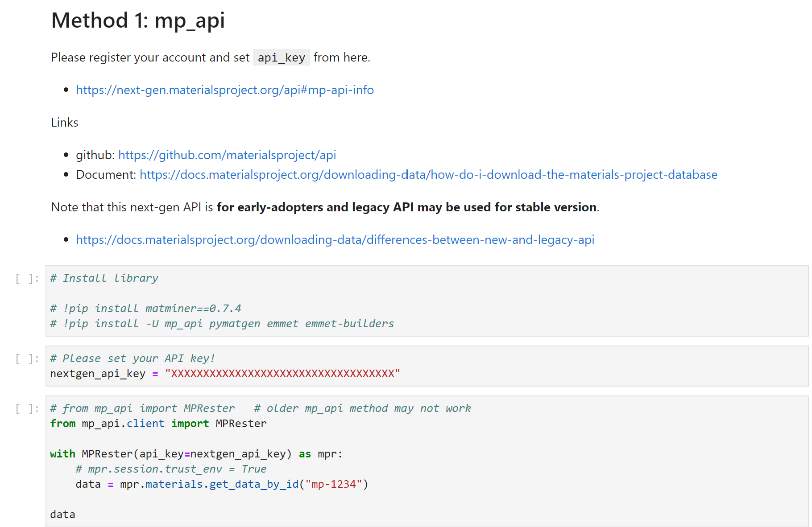Click the "Please set your API key!" comment
Screen dimensions: 812x527
tap(133, 358)
